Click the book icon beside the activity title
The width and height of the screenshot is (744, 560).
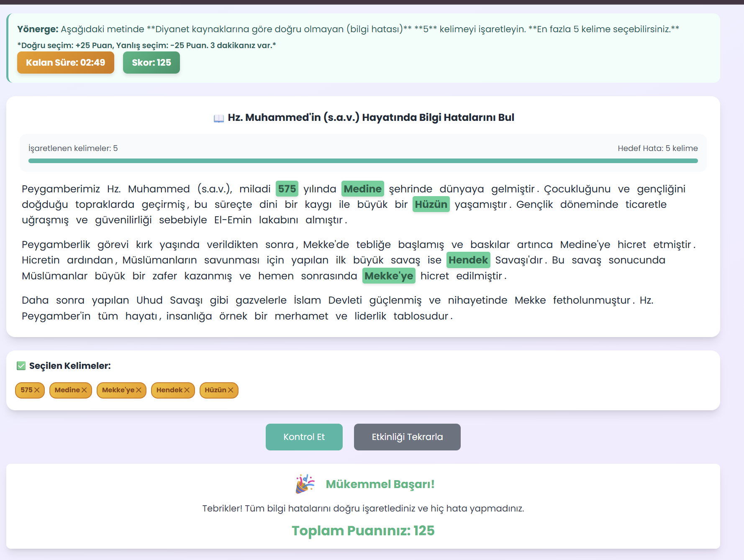219,118
